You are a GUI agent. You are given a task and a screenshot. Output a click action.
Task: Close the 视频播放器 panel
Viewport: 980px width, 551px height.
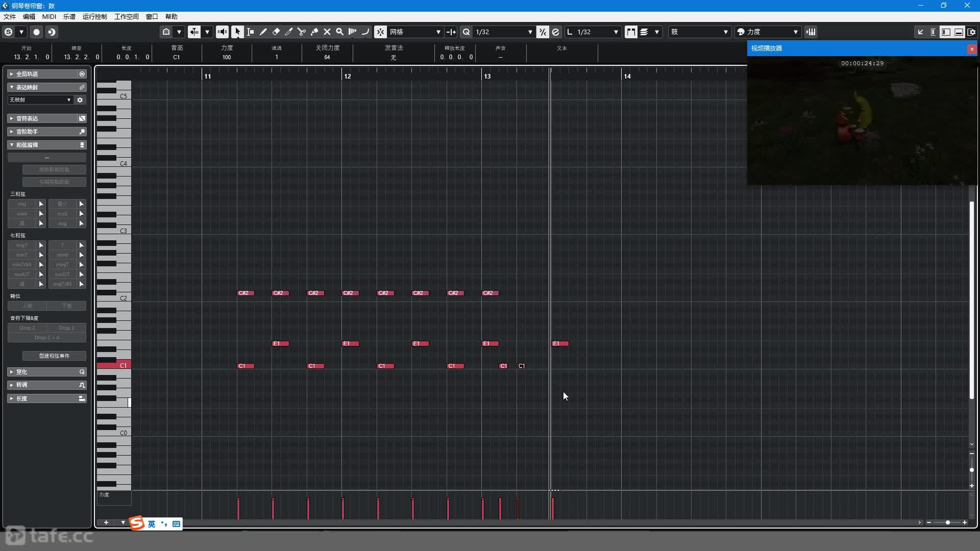[x=972, y=49]
